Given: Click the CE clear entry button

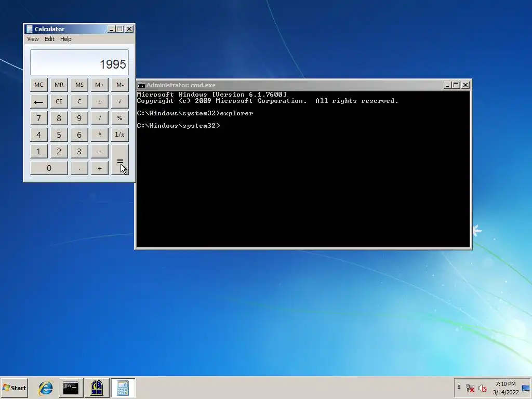Looking at the screenshot, I should pyautogui.click(x=59, y=101).
